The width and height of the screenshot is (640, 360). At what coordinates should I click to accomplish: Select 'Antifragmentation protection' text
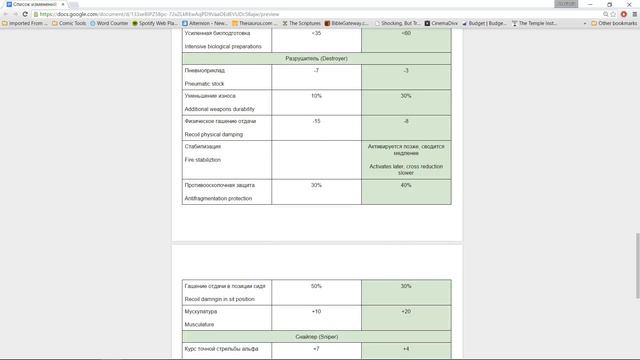tap(218, 198)
